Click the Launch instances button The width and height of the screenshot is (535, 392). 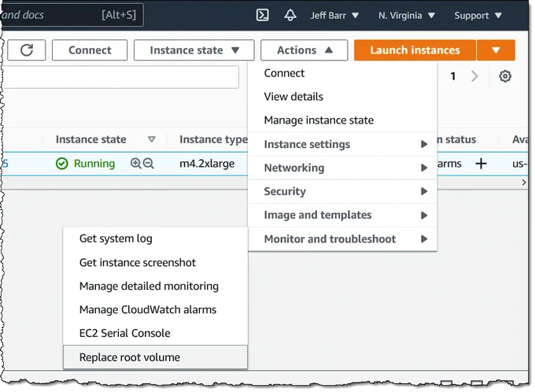pyautogui.click(x=415, y=50)
